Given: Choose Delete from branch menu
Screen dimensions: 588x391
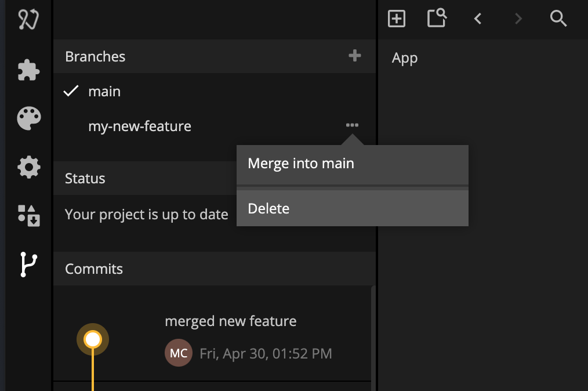Looking at the screenshot, I should point(353,208).
